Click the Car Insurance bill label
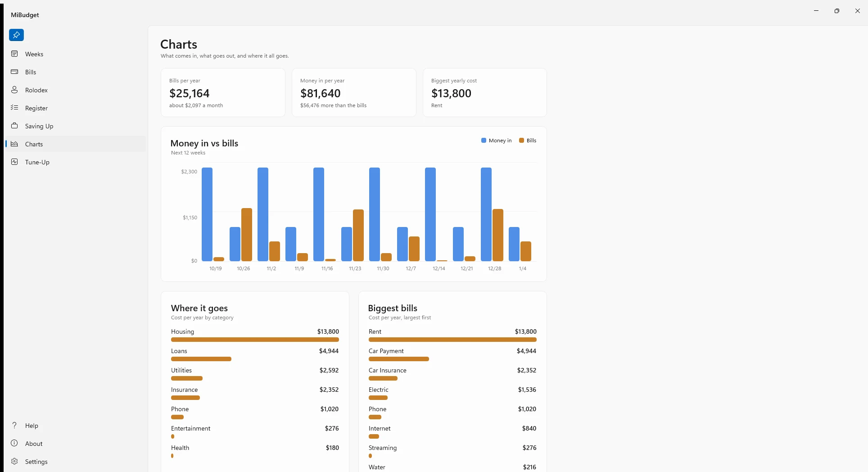 click(x=388, y=370)
